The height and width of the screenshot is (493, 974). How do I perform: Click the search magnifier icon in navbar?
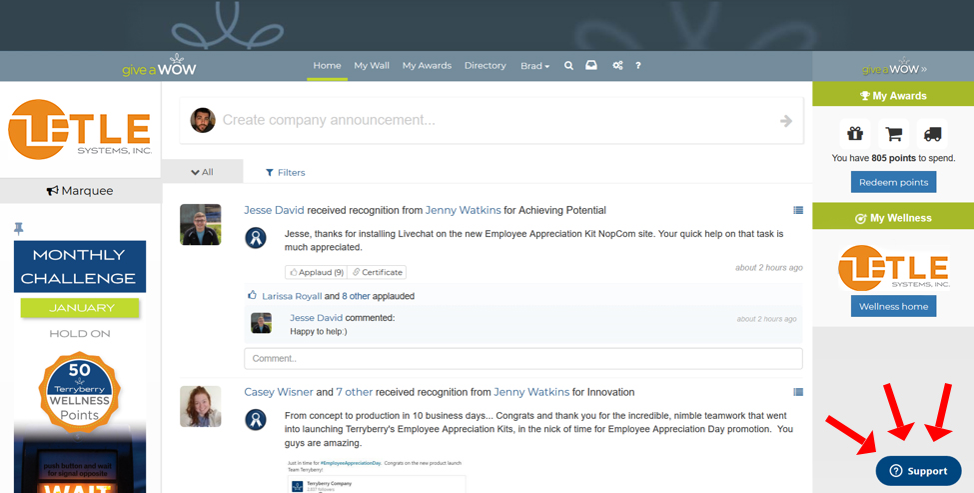(x=568, y=66)
